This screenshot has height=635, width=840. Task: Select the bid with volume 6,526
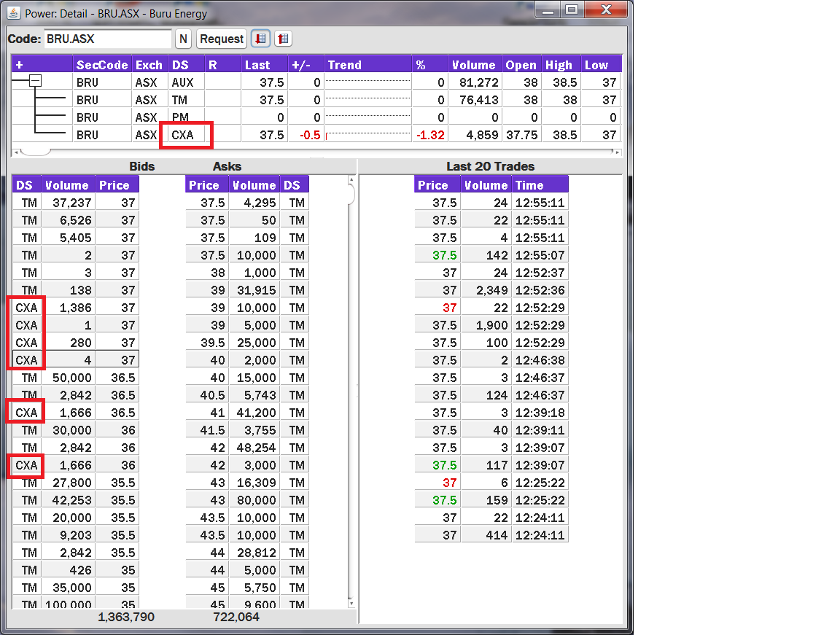coord(76,221)
